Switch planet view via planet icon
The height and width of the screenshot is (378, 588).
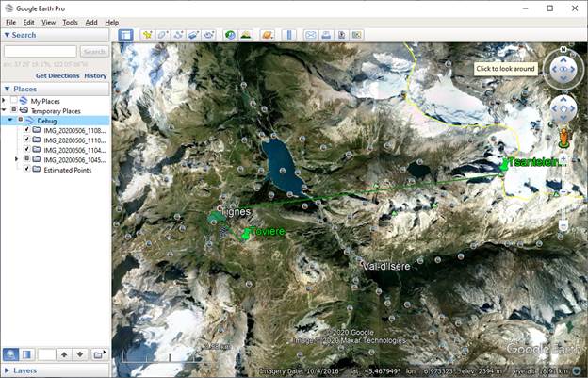268,35
